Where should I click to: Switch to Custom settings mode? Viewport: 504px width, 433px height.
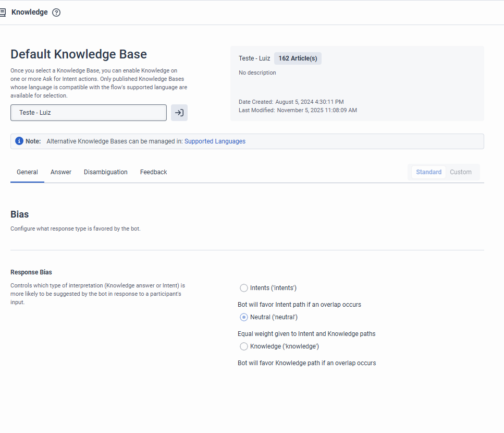tap(461, 172)
